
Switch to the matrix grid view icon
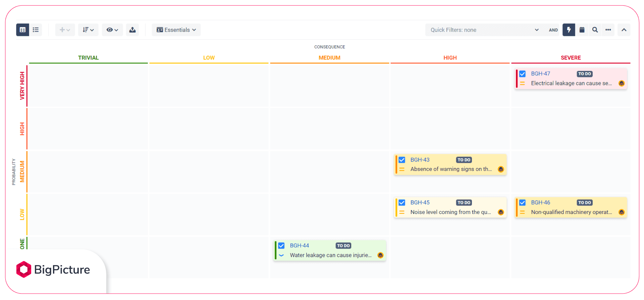click(x=22, y=30)
